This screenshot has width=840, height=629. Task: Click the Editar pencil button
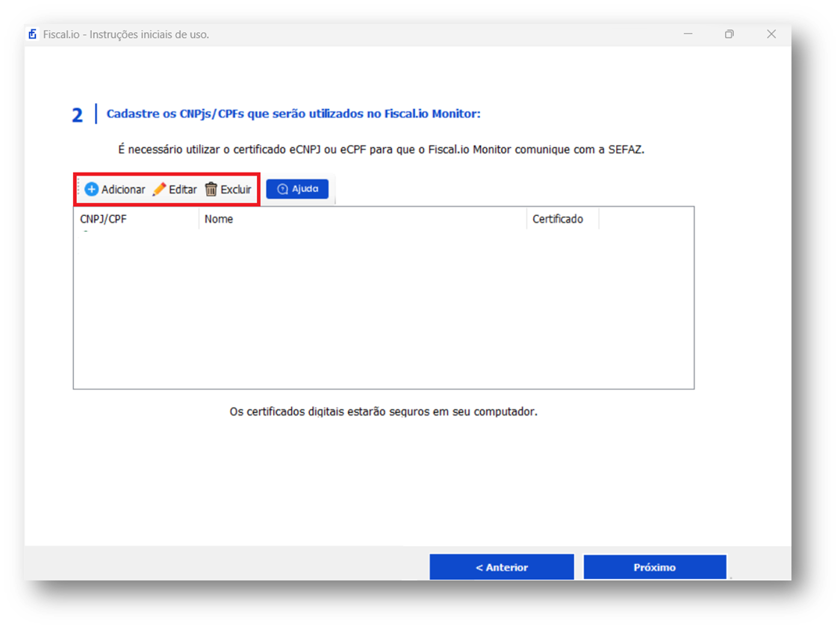pyautogui.click(x=175, y=189)
